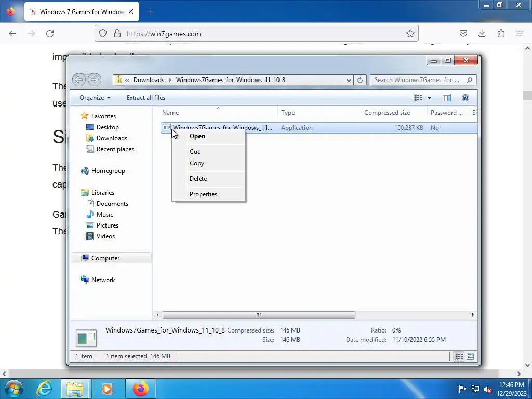Click the horizontal scrollbar in file list
Image resolution: width=532 pixels, height=399 pixels.
(x=259, y=315)
